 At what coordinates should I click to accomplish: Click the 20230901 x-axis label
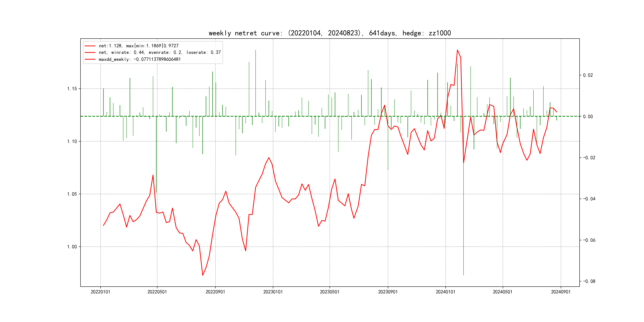388,292
